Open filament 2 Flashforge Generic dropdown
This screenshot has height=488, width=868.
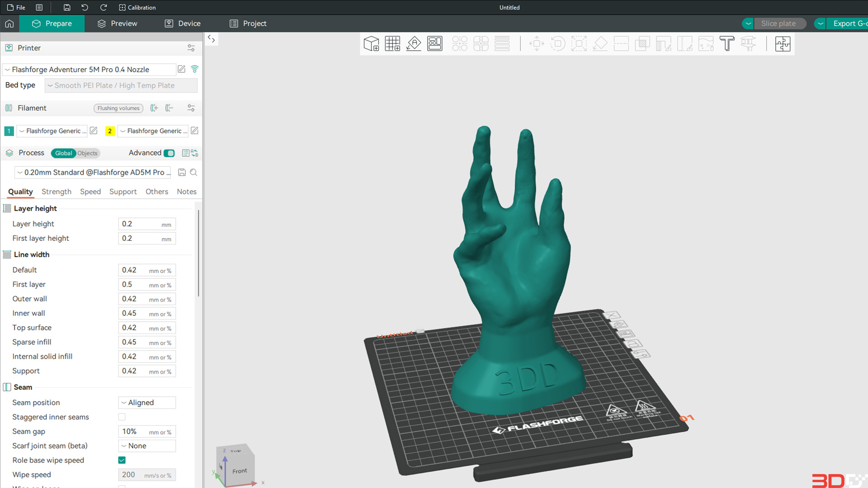pos(153,131)
